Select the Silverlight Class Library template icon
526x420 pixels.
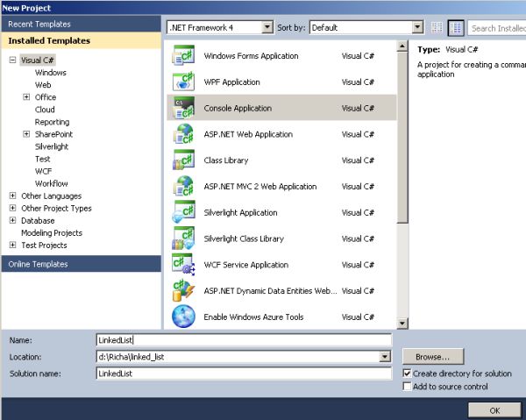[x=183, y=238]
